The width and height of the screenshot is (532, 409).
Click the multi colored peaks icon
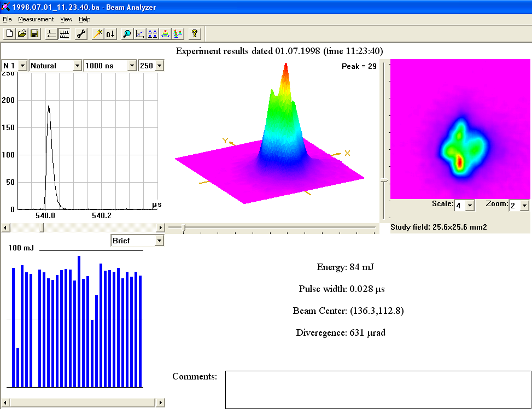pyautogui.click(x=178, y=33)
